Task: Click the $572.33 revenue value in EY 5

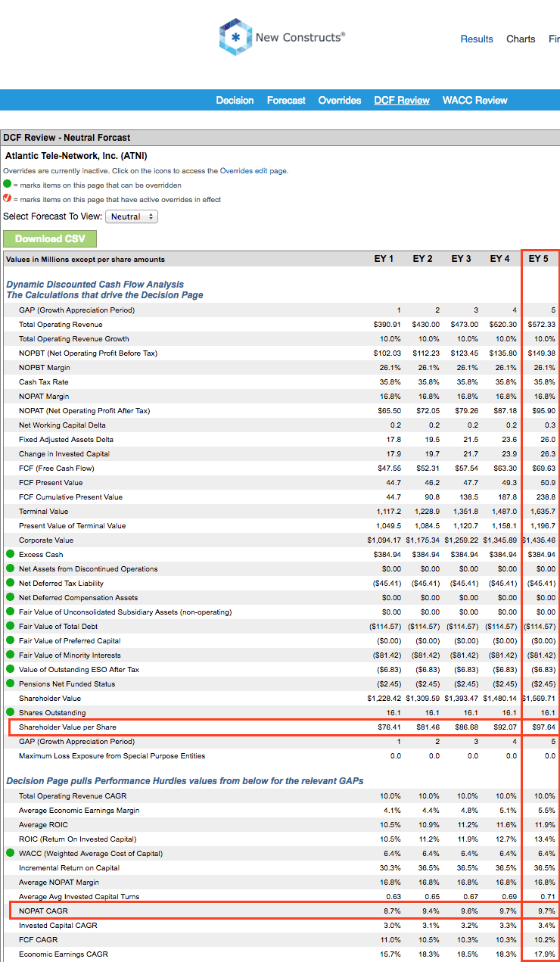Action: coord(542,324)
